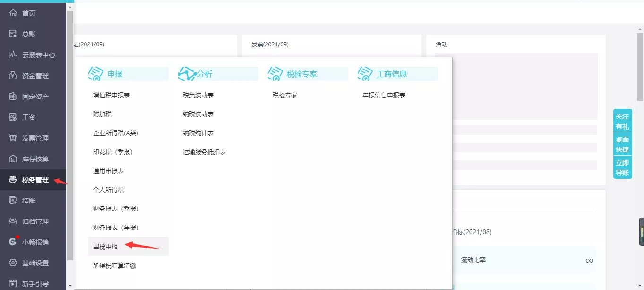Open the 总账 ledger icon
The image size is (644, 290).
(x=13, y=34)
